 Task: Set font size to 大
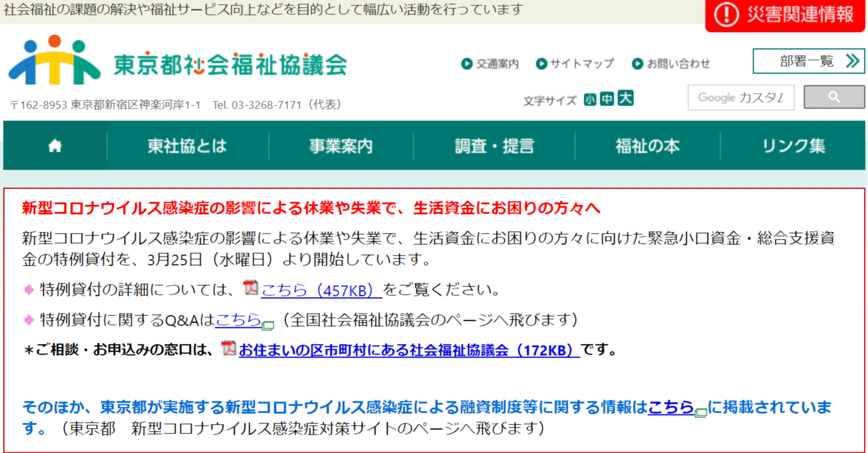point(625,98)
